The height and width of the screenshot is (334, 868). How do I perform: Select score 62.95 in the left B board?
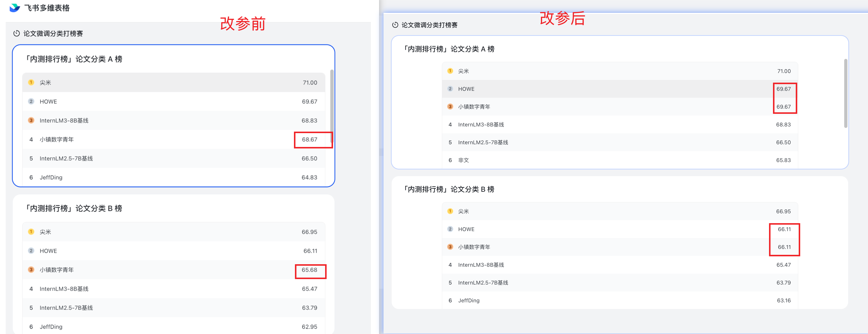click(309, 327)
